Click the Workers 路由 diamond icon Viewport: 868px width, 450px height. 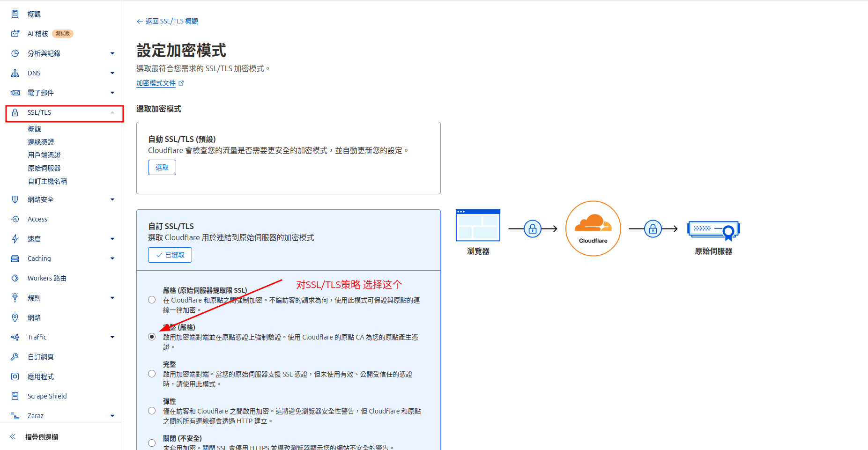[x=15, y=278]
